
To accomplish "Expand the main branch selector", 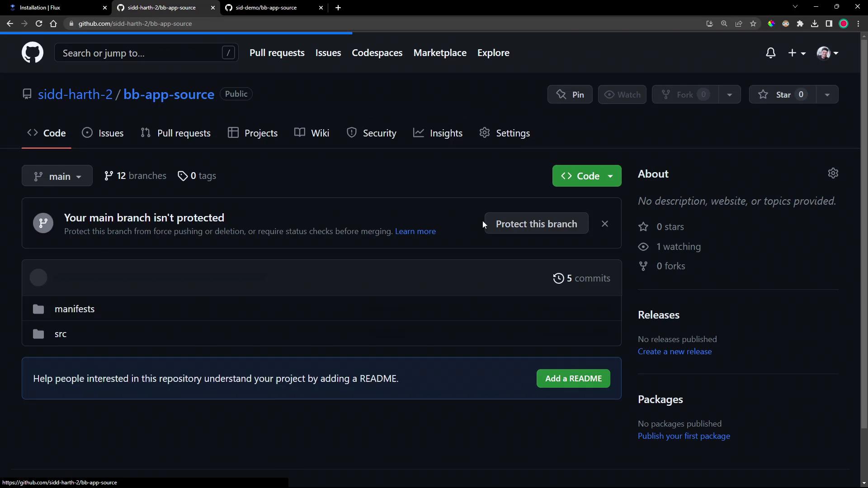I will (x=57, y=176).
